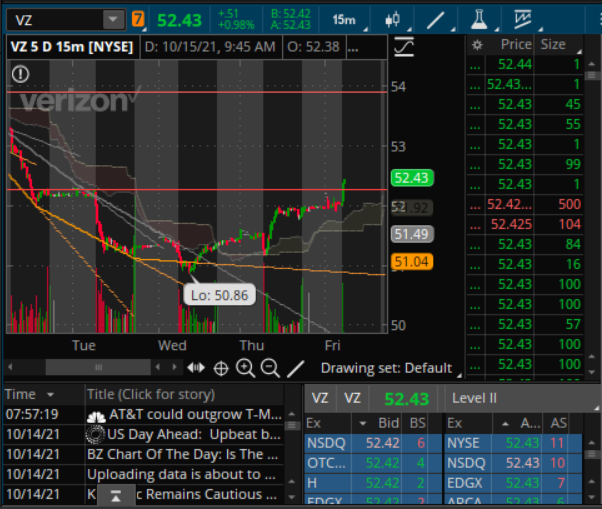Click the 52.43 green price bubble
Screen dimensions: 602x509
(x=412, y=178)
